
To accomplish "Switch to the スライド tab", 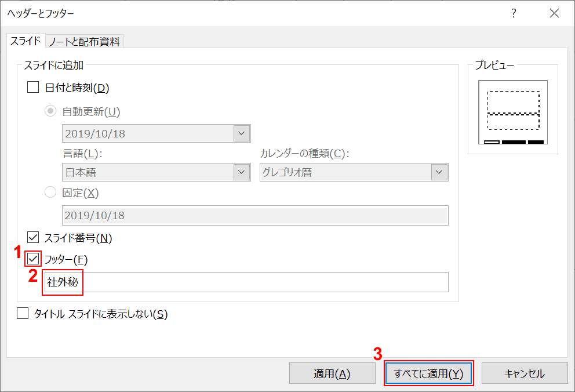I will (26, 41).
